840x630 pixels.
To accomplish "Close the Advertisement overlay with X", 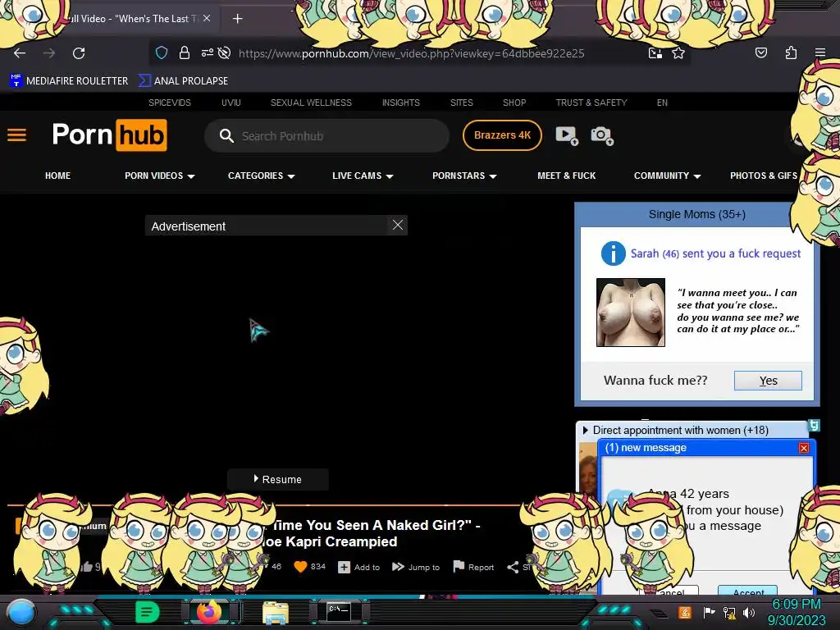I will click(x=398, y=225).
